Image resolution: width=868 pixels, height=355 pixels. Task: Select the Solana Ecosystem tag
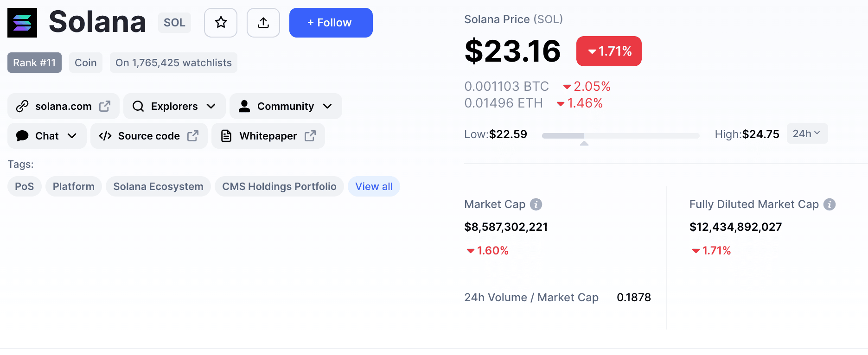(x=158, y=186)
